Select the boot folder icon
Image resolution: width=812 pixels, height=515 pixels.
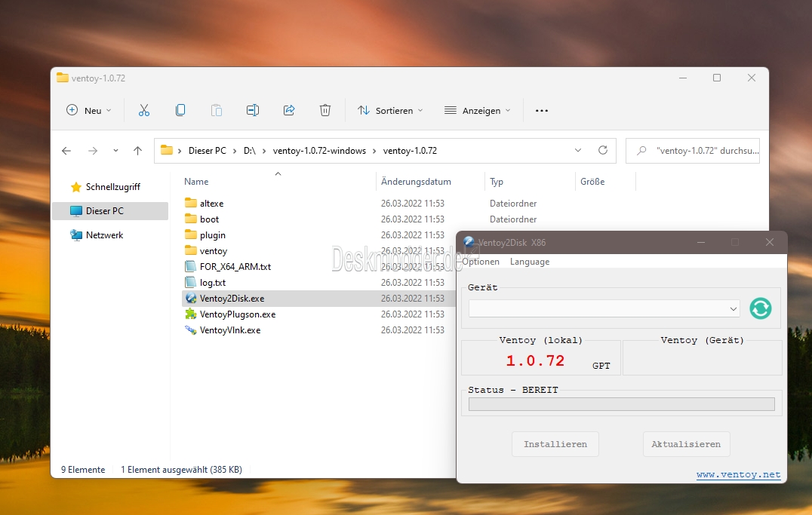tap(191, 219)
